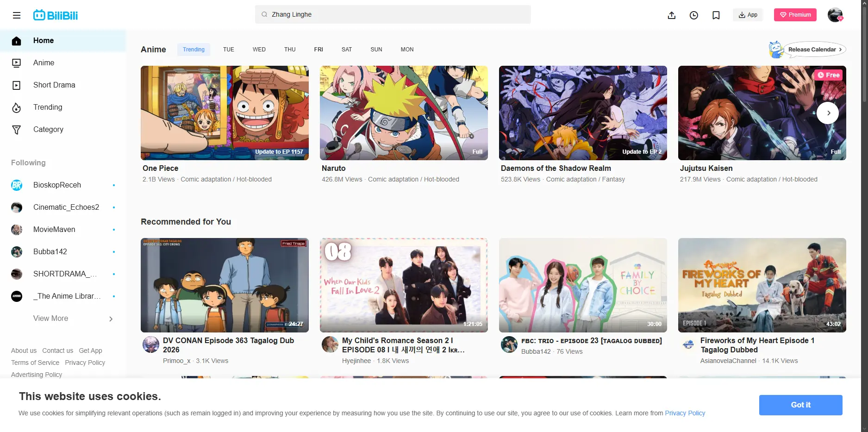Open Contact us footer link

click(x=57, y=351)
